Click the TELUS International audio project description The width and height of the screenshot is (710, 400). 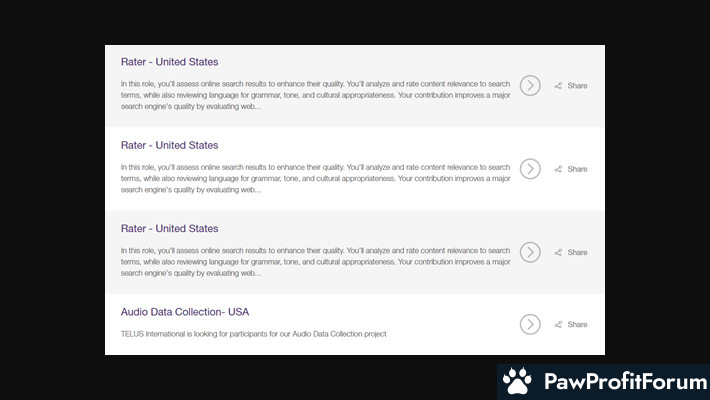pos(253,333)
